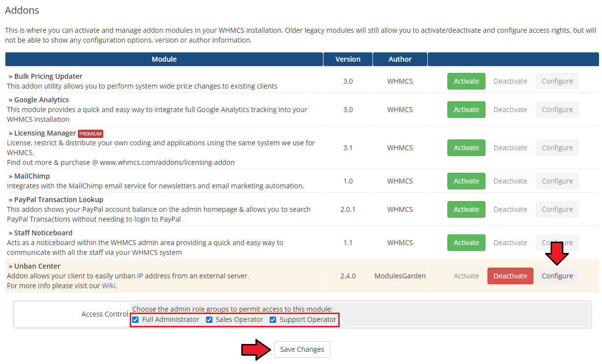Select the PayPal Transaction Lookup module name

point(59,200)
